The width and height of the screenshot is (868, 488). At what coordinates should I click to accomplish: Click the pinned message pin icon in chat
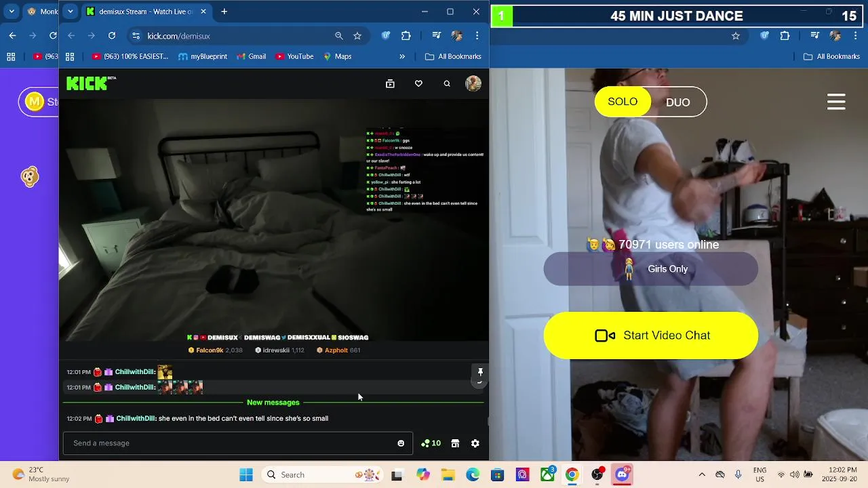coord(480,371)
